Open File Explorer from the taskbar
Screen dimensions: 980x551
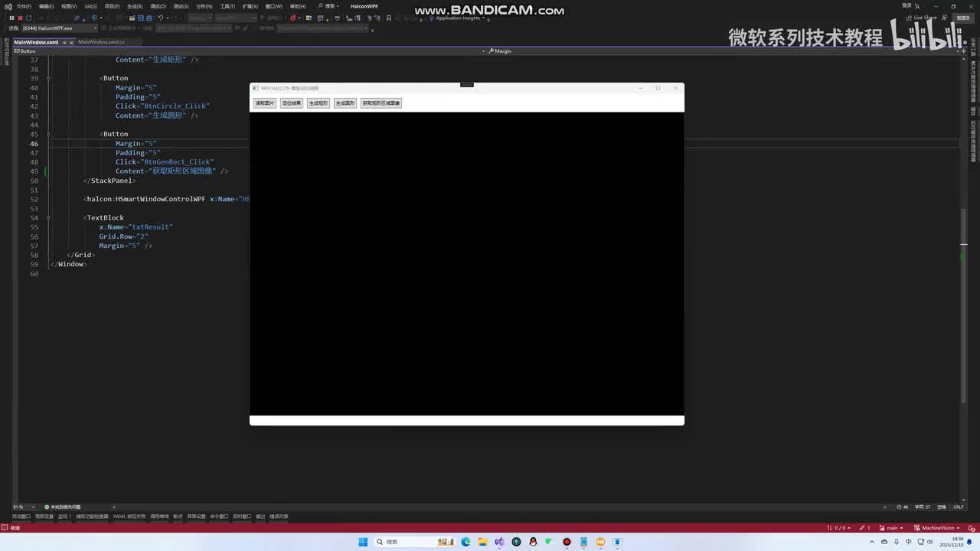[x=482, y=542]
